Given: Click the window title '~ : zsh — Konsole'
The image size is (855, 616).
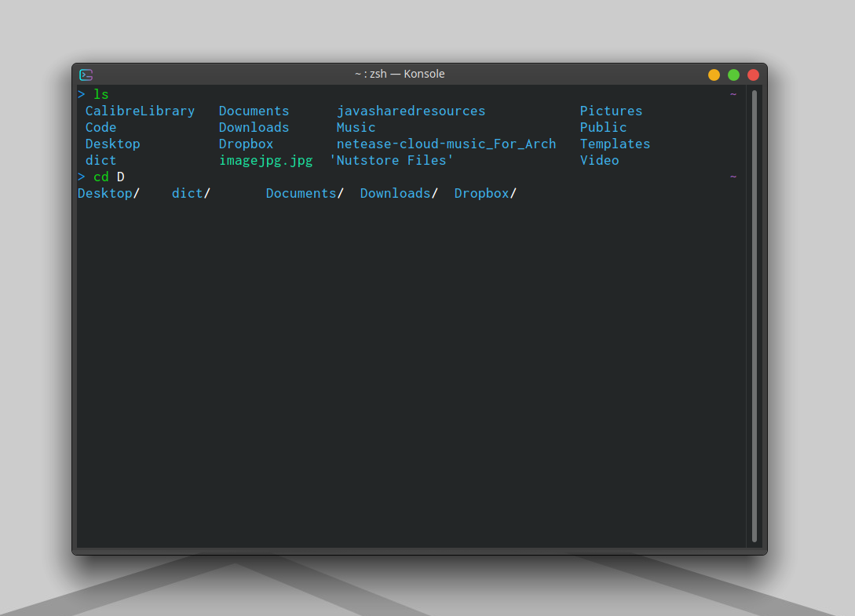Looking at the screenshot, I should point(400,74).
